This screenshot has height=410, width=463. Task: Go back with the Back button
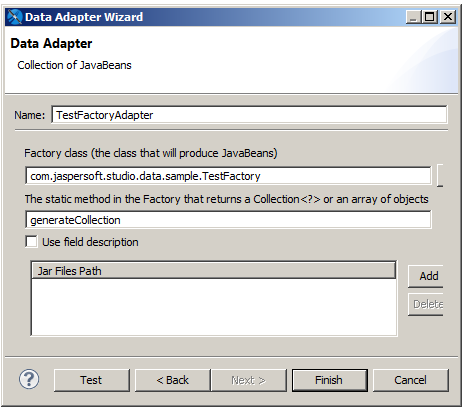(173, 380)
